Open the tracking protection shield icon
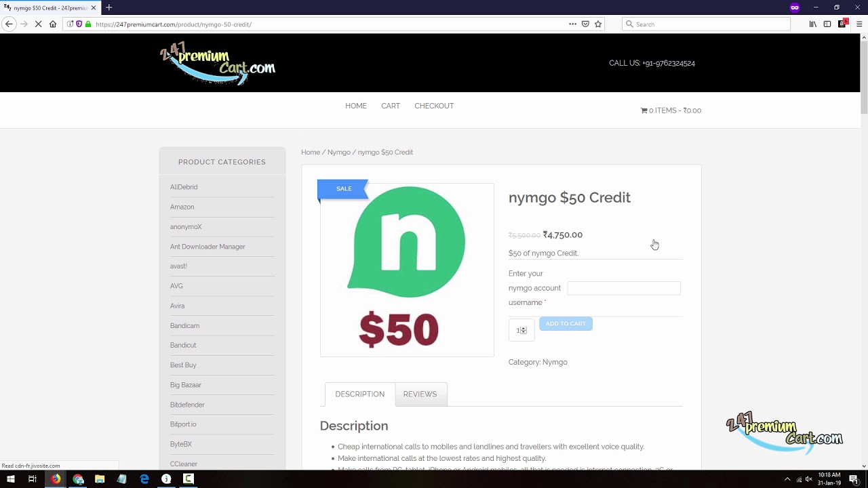 79,24
